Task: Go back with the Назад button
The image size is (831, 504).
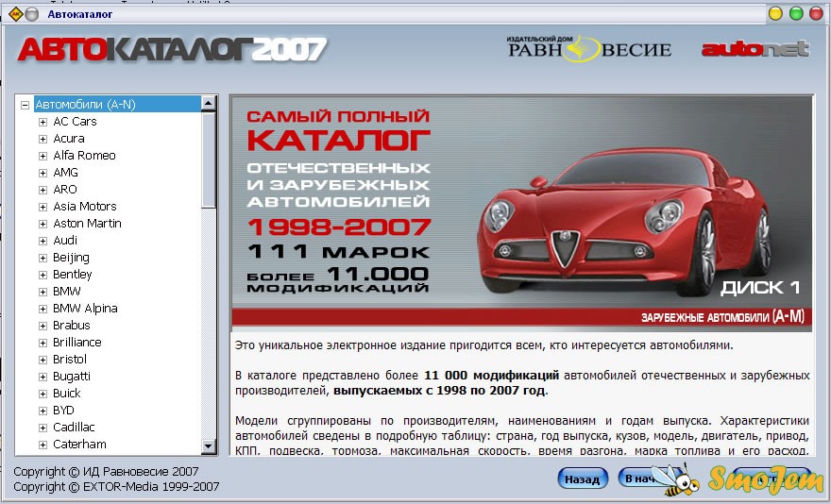Action: (583, 479)
